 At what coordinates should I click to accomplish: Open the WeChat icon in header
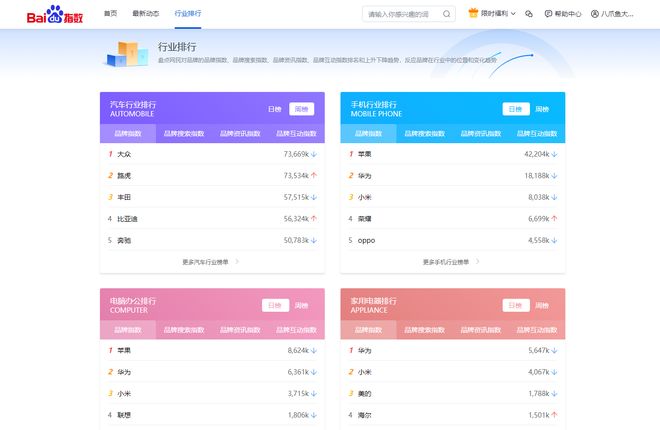(529, 14)
